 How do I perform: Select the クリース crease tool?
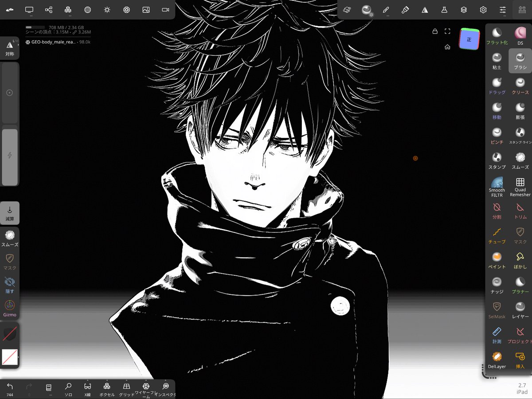tap(520, 85)
